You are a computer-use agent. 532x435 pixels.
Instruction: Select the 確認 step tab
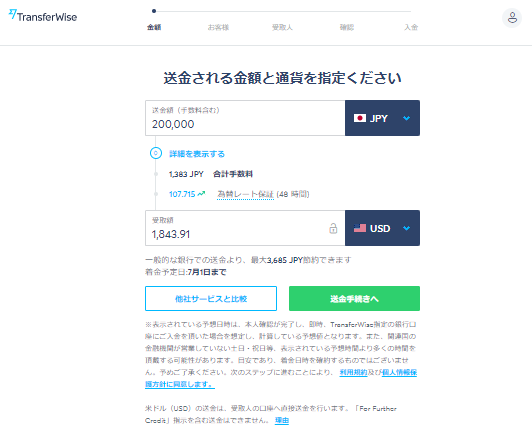[x=347, y=27]
